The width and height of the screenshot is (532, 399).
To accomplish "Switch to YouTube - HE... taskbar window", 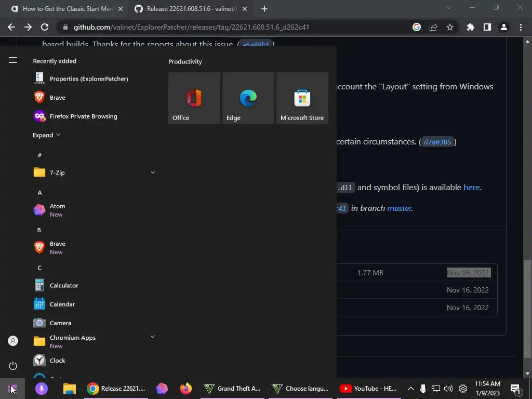I will click(368, 389).
